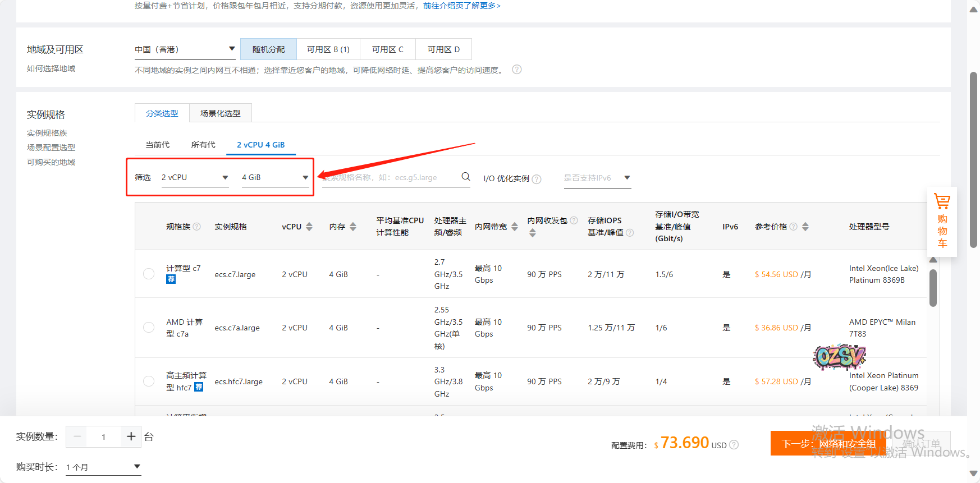Click the instance table vertical scrollbar
The height and width of the screenshot is (483, 980).
pyautogui.click(x=933, y=288)
